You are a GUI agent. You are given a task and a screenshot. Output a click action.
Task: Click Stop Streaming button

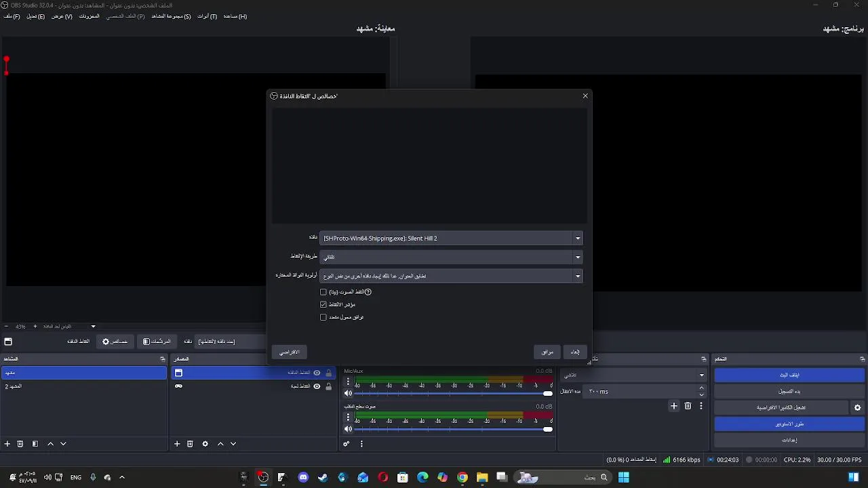pyautogui.click(x=789, y=375)
